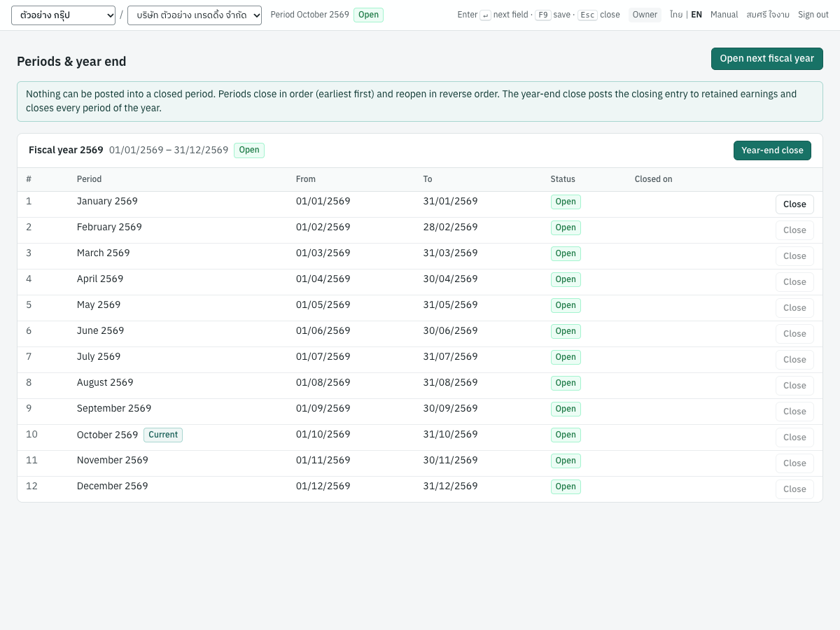
Task: Select the September 2569 period name
Action: click(x=114, y=408)
